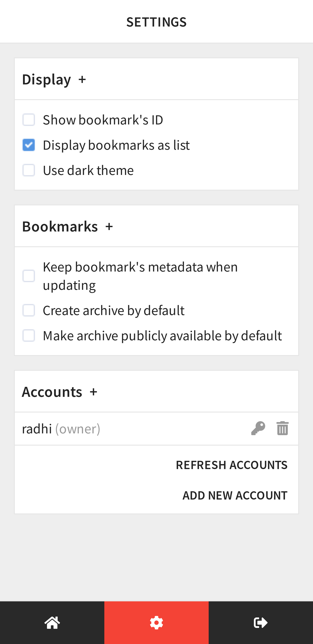Tick Keep bookmark's metadata when updating
This screenshot has width=313, height=644.
(29, 276)
